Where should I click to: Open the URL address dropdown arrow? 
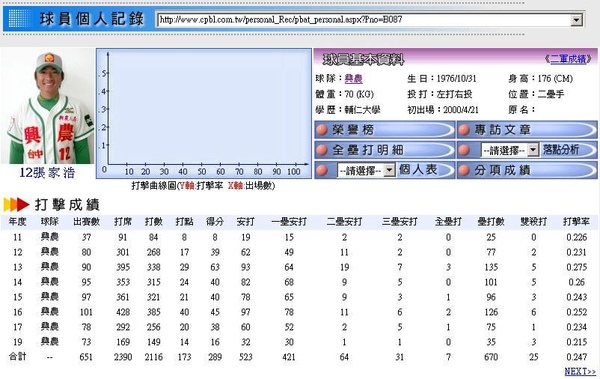point(576,20)
